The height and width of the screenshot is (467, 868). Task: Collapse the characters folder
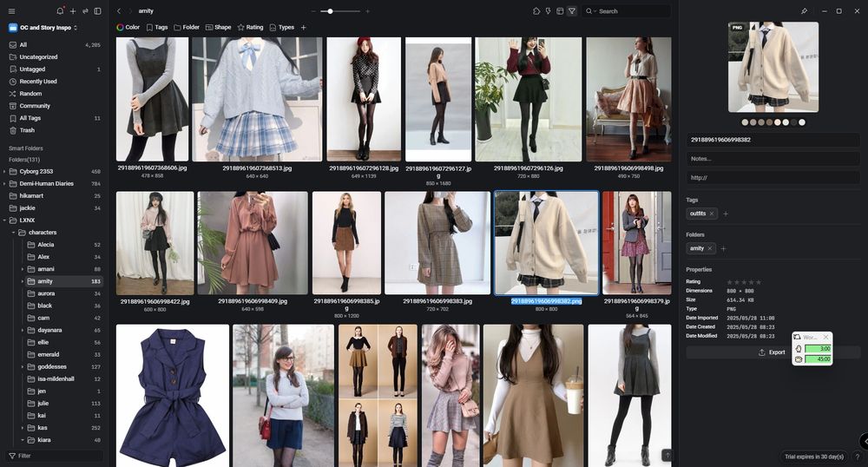point(13,233)
